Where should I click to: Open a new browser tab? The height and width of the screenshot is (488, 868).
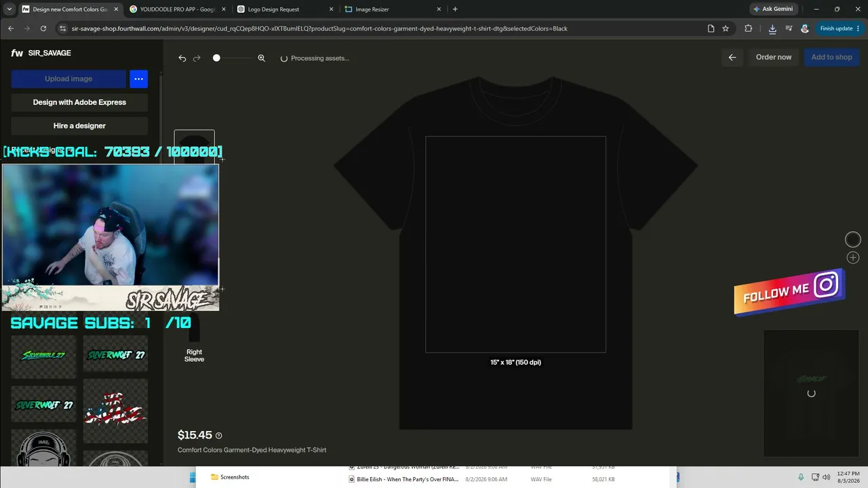[x=455, y=9]
